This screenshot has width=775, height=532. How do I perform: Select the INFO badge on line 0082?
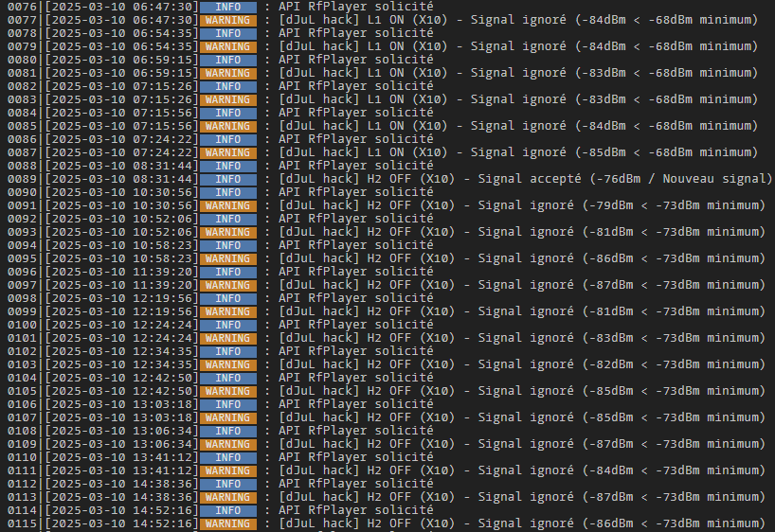point(227,86)
